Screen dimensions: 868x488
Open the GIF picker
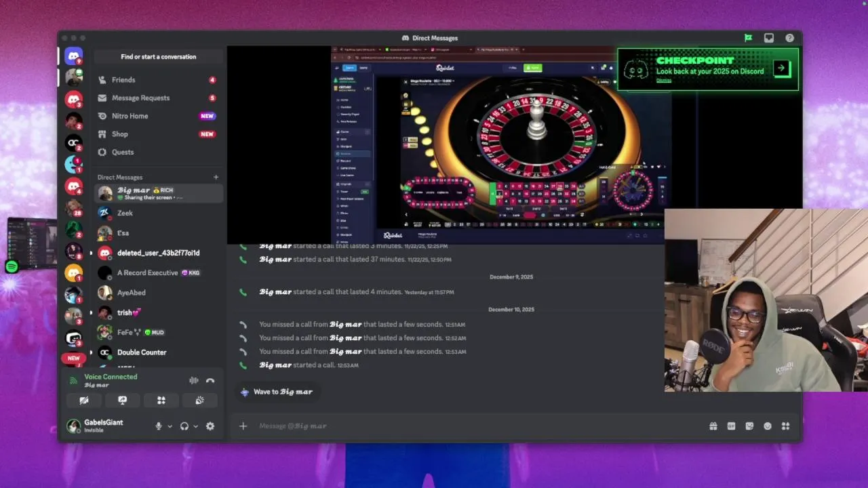pyautogui.click(x=731, y=426)
